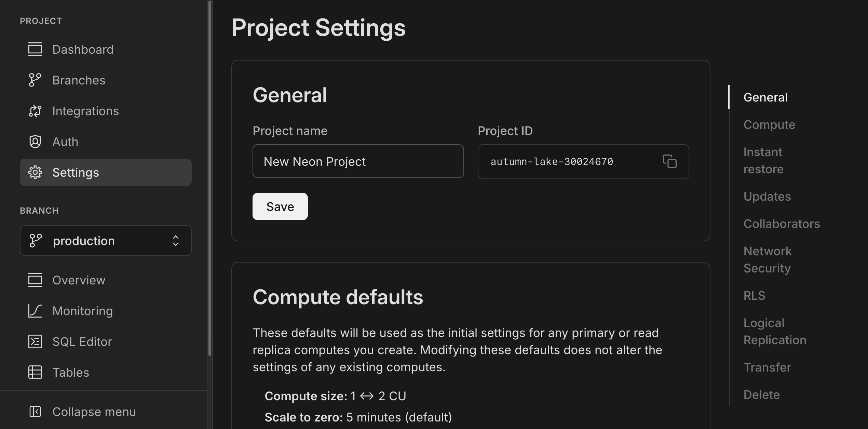Open Monitoring using its chart icon
Image resolution: width=868 pixels, height=429 pixels.
coord(35,311)
